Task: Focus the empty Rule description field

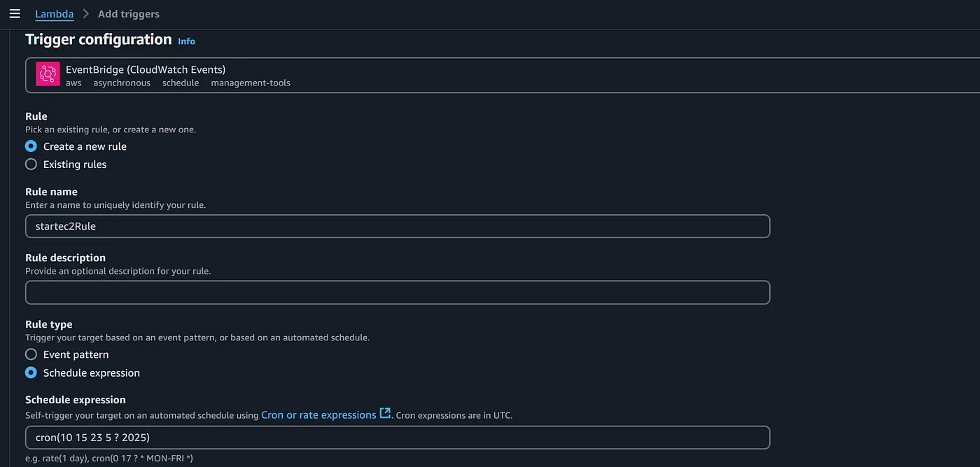Action: tap(398, 293)
